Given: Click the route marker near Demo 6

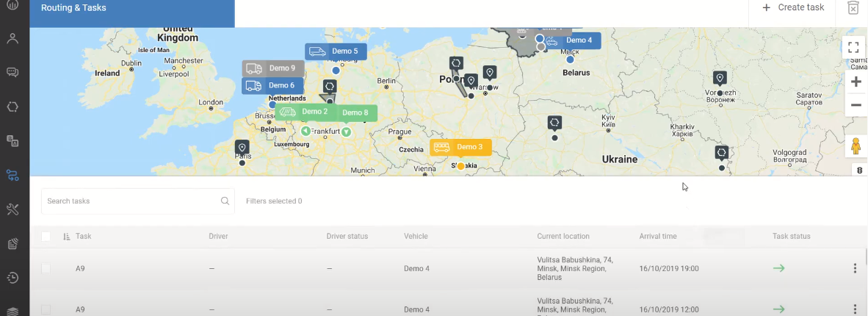Looking at the screenshot, I should point(330,87).
